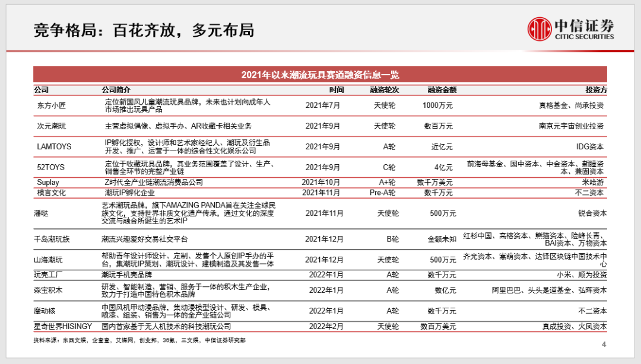This screenshot has height=364, width=641.
Task: Click the source note 资料来源
Action: pos(139,340)
